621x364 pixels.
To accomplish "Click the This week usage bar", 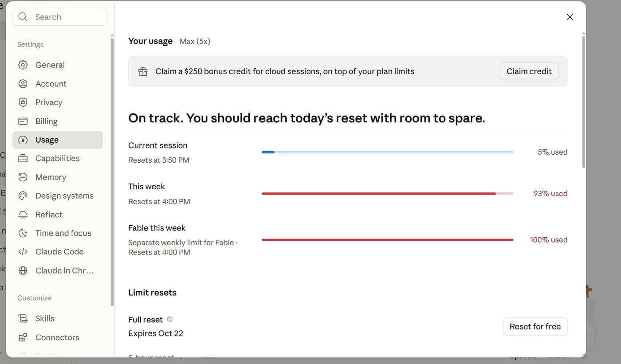I will (x=387, y=194).
